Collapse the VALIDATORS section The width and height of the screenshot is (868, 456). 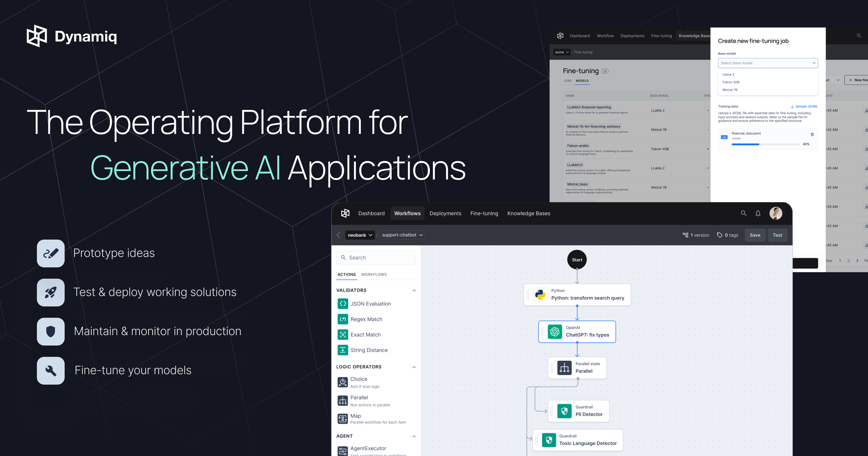[414, 290]
